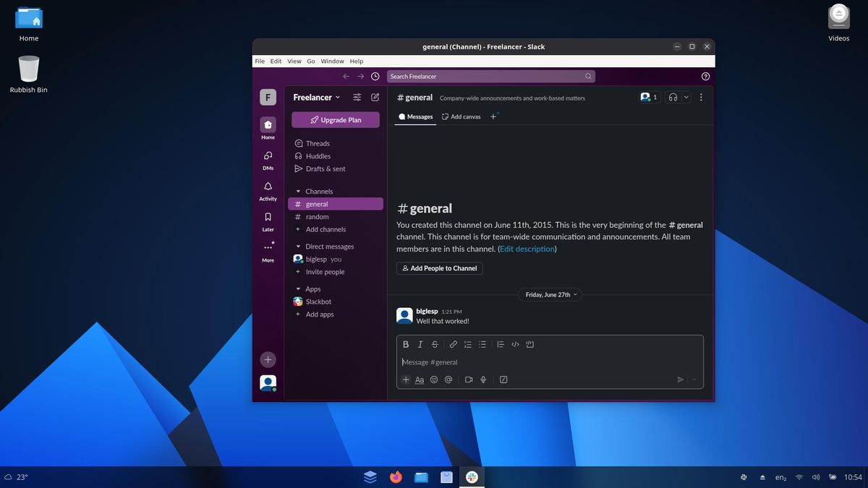Viewport: 868px width, 488px height.
Task: Toggle italic formatting in the composer
Action: pyautogui.click(x=420, y=344)
